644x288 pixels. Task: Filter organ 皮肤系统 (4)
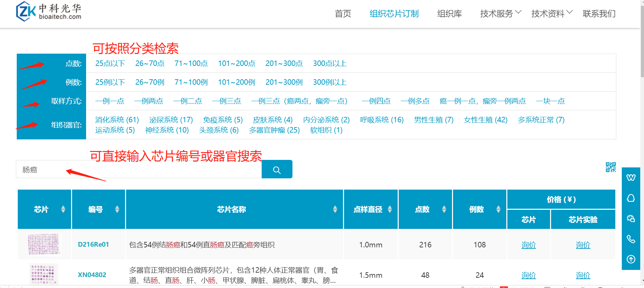(273, 120)
